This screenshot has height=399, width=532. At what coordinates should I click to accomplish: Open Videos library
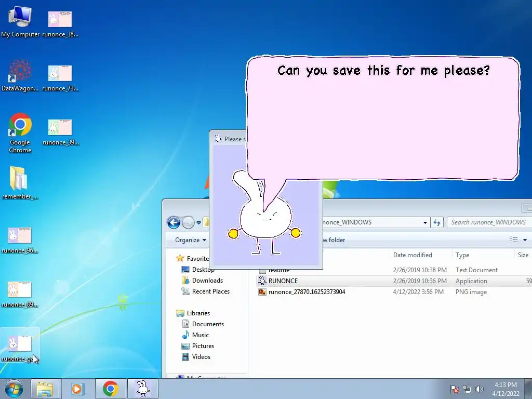point(196,356)
